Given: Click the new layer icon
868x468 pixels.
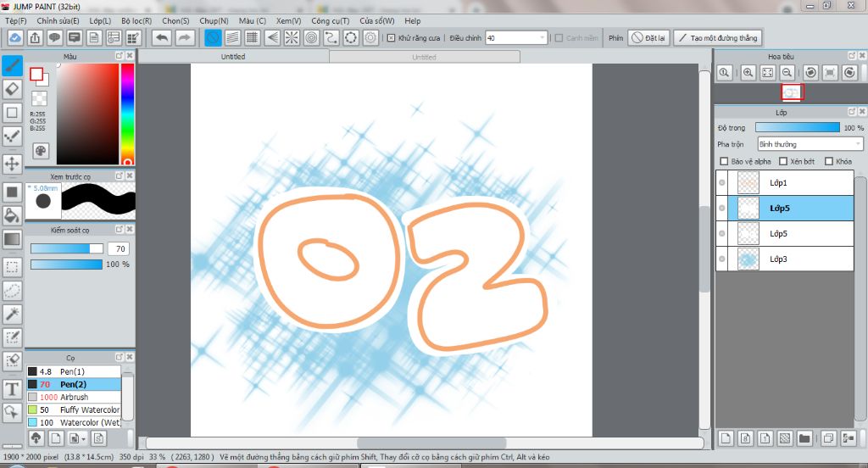Looking at the screenshot, I should point(726,438).
